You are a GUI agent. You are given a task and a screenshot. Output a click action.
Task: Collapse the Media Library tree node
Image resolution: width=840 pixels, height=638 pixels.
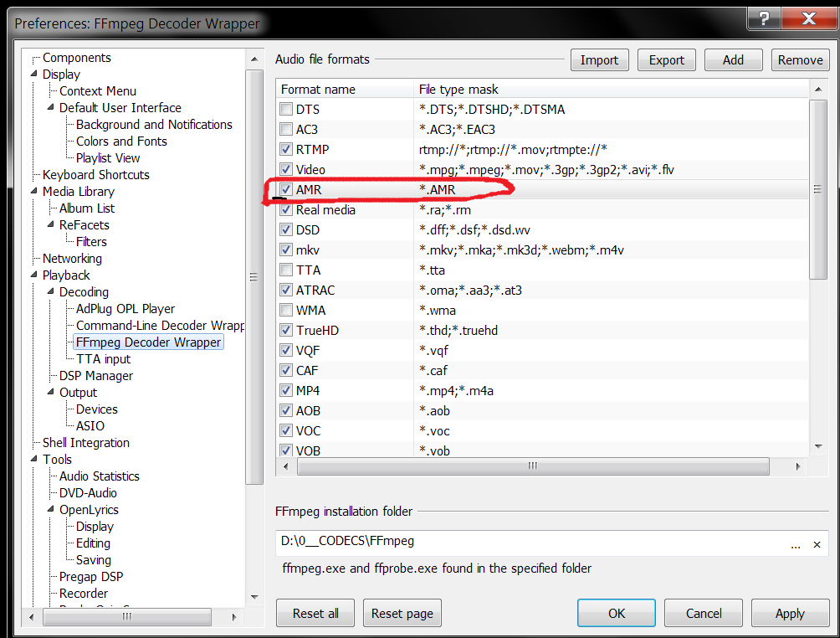[33, 192]
